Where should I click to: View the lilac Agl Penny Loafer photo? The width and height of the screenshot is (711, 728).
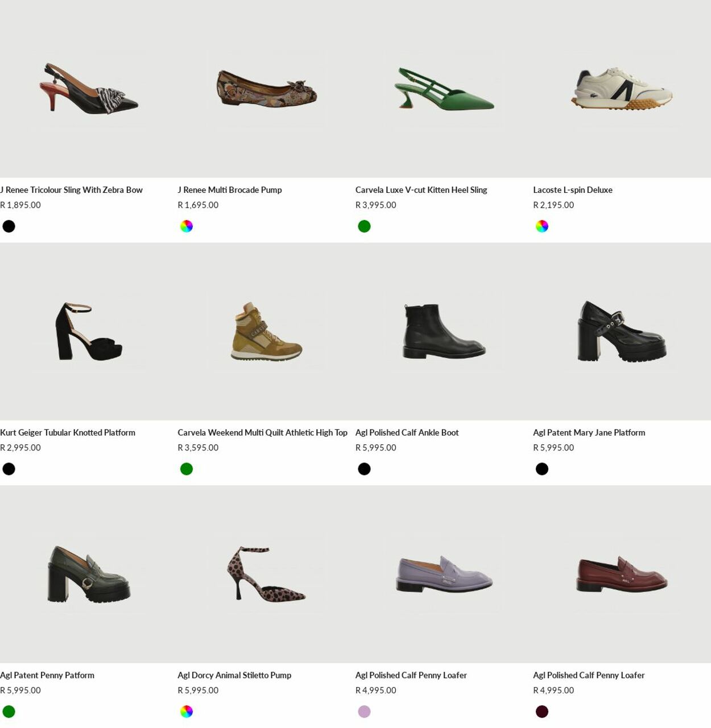444,574
